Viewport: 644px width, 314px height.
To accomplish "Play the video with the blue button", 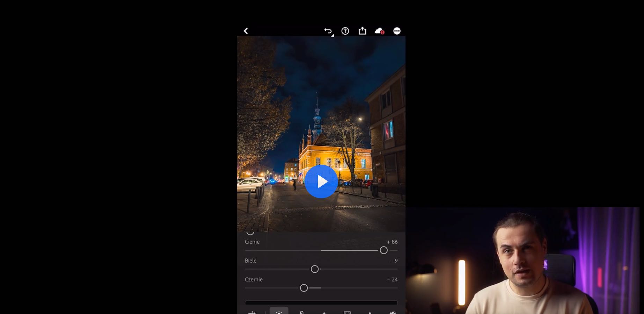I will click(321, 181).
